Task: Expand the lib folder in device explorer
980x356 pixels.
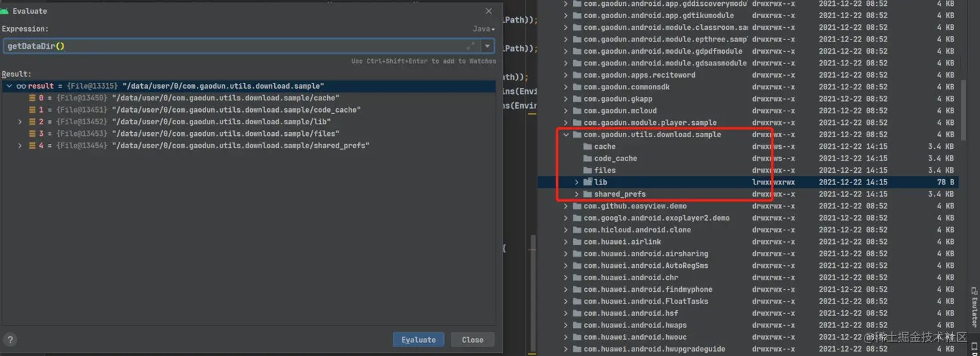Action: click(x=576, y=183)
